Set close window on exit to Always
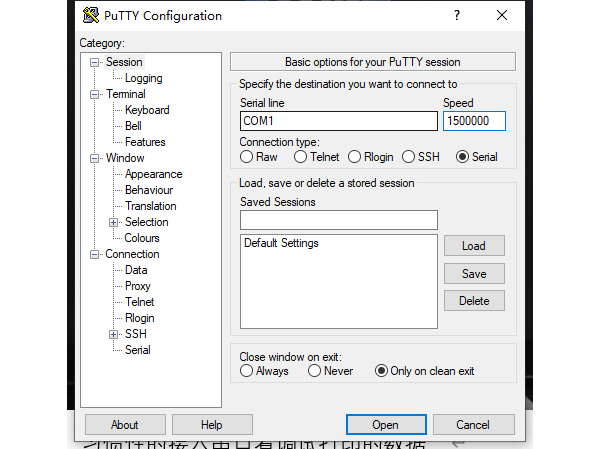Viewport: 600px width, 449px height. point(247,371)
